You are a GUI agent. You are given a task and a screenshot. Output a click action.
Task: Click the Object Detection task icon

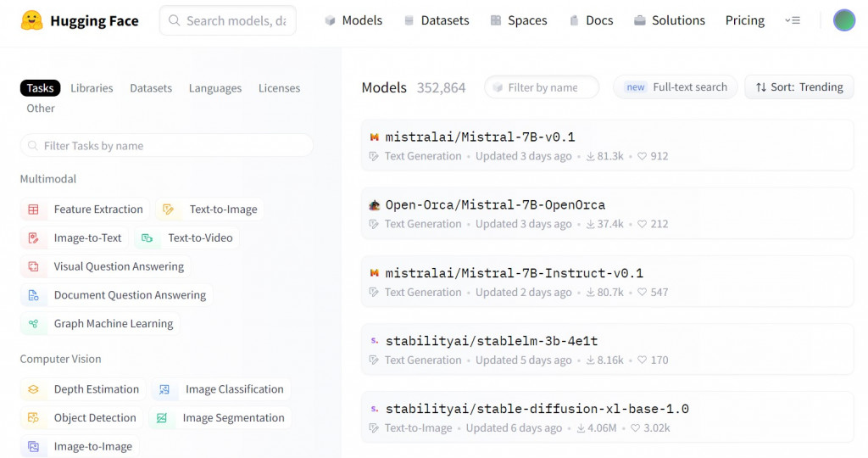(x=33, y=418)
